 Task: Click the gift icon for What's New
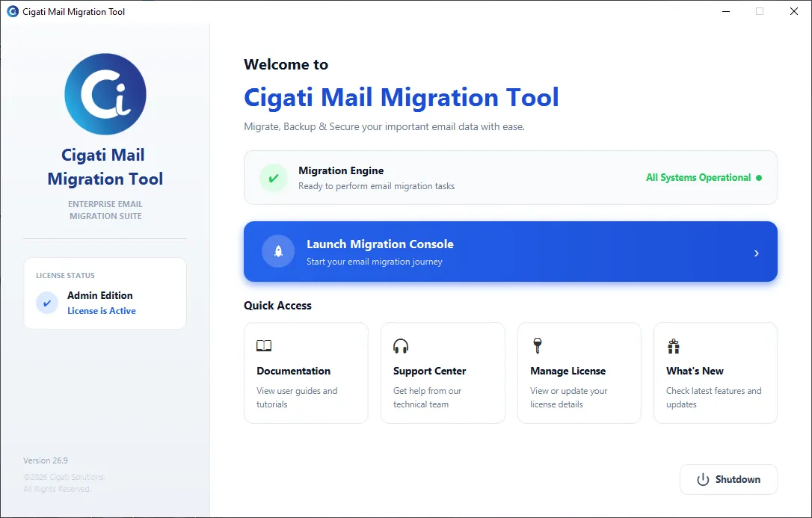pyautogui.click(x=673, y=345)
